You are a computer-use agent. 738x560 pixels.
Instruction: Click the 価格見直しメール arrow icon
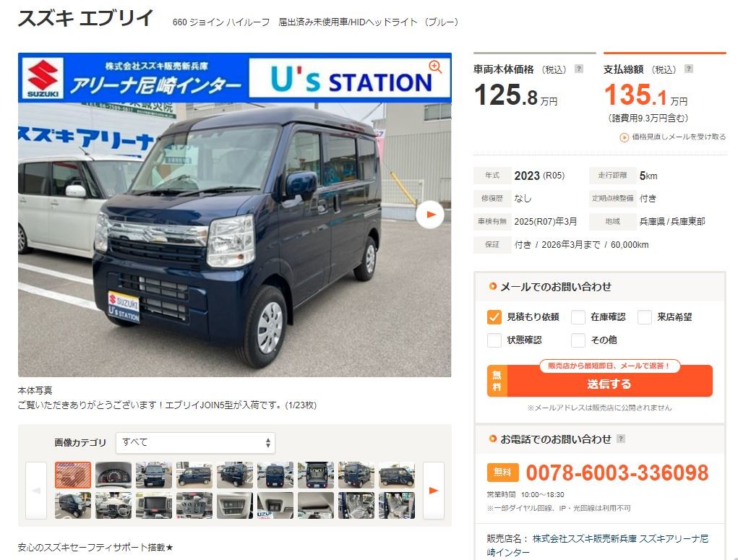point(624,137)
